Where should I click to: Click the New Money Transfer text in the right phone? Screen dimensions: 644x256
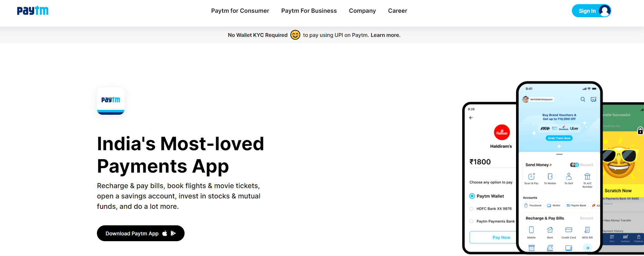point(617,221)
